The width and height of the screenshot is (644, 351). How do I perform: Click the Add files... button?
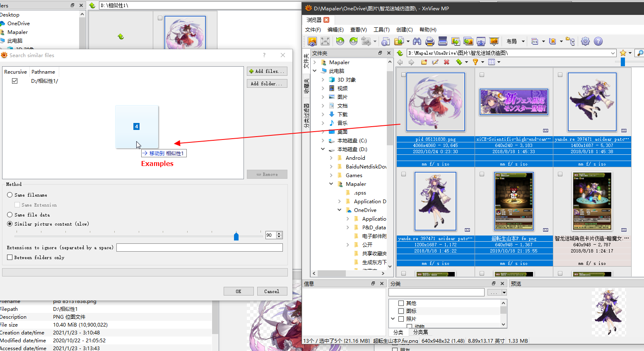click(x=267, y=71)
